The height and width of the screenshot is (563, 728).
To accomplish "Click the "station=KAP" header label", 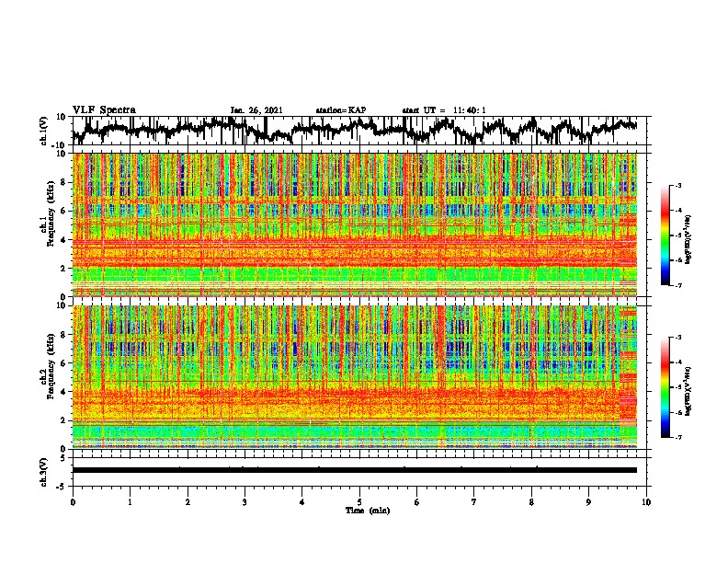I will pyautogui.click(x=341, y=110).
